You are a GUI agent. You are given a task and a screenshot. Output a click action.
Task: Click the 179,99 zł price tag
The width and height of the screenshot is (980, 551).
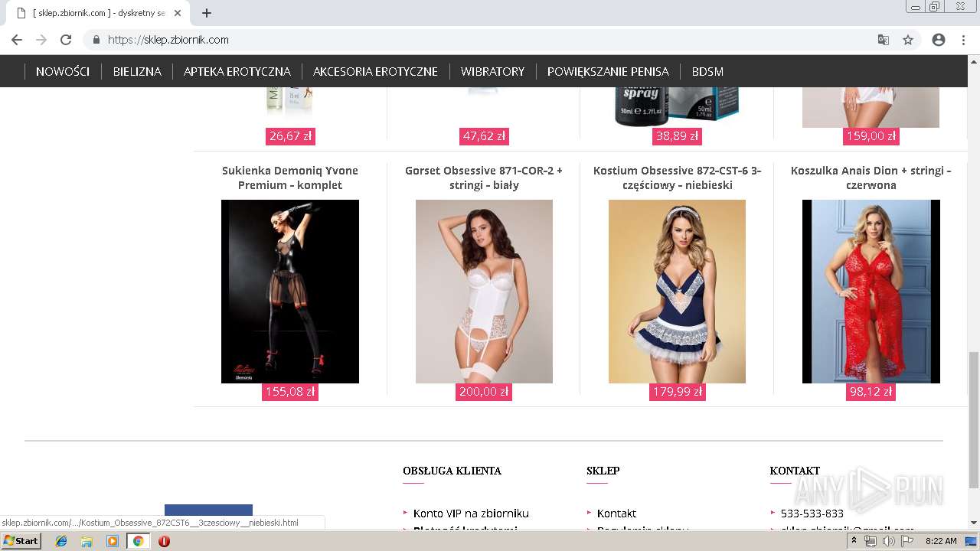tap(677, 392)
